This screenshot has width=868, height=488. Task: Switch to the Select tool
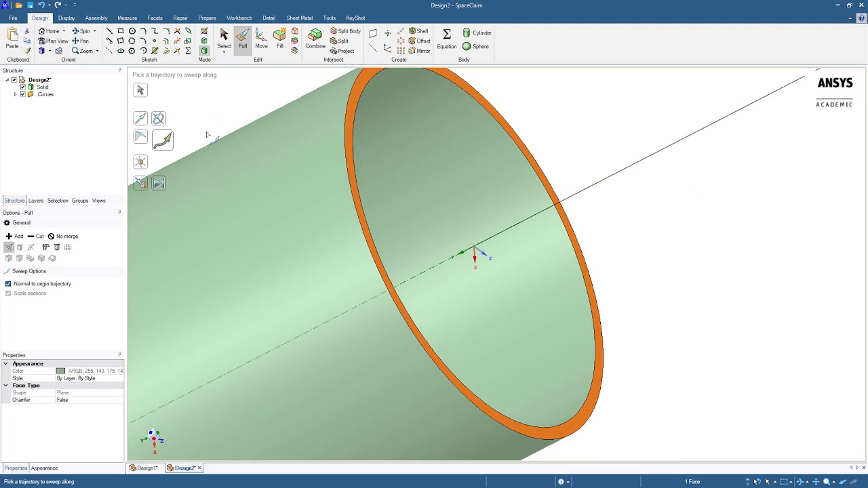(x=224, y=39)
